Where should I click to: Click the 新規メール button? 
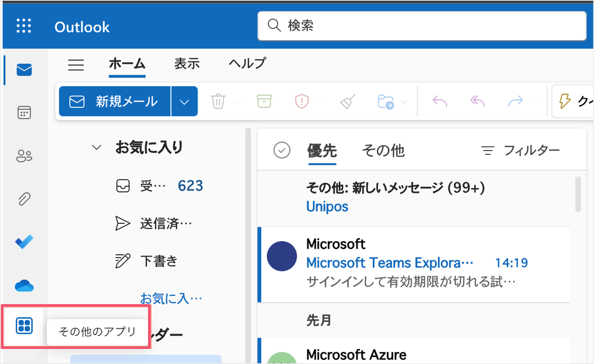point(115,101)
